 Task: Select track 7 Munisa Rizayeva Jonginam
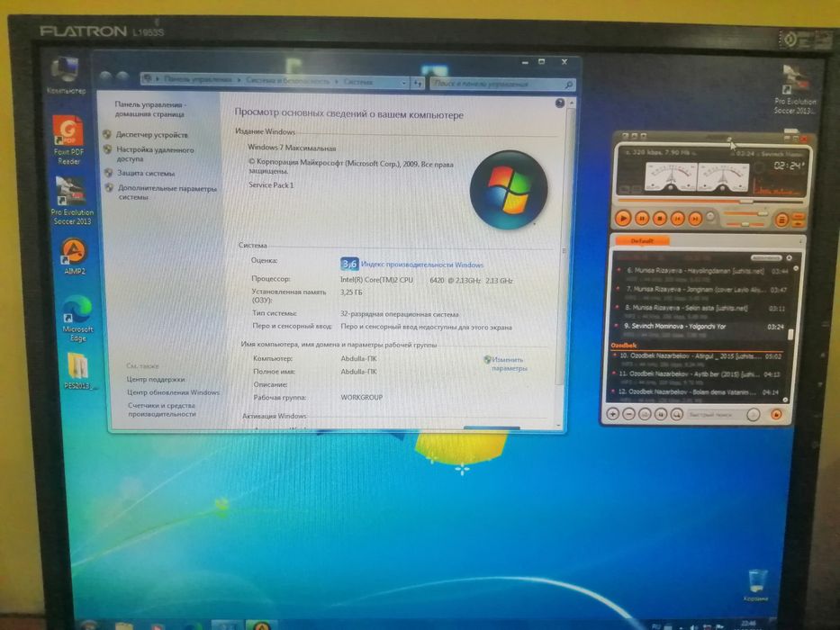701,290
